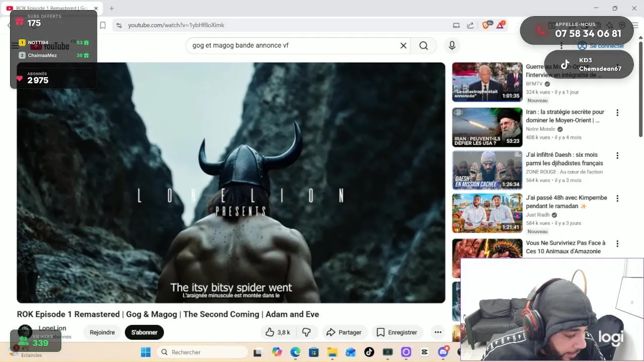644x362 pixels.
Task: Click ZONE ROUGE channel name
Action: click(564, 172)
